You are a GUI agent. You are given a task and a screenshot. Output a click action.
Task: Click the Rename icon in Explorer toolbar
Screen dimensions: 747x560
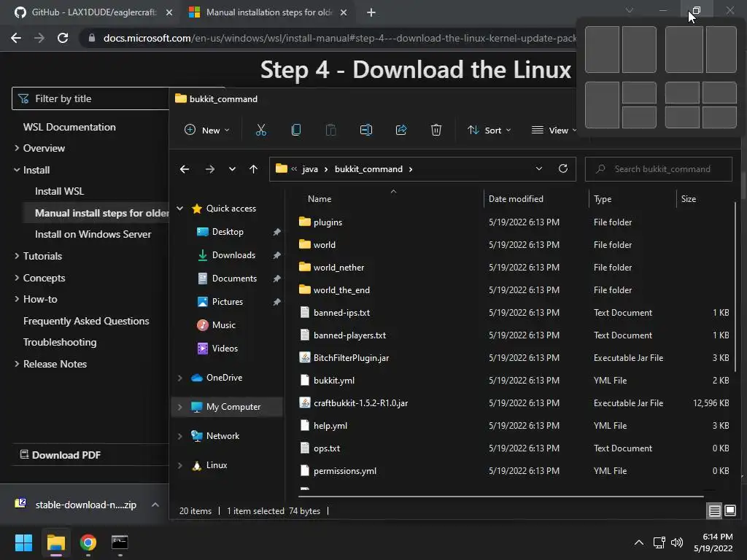[x=366, y=130]
